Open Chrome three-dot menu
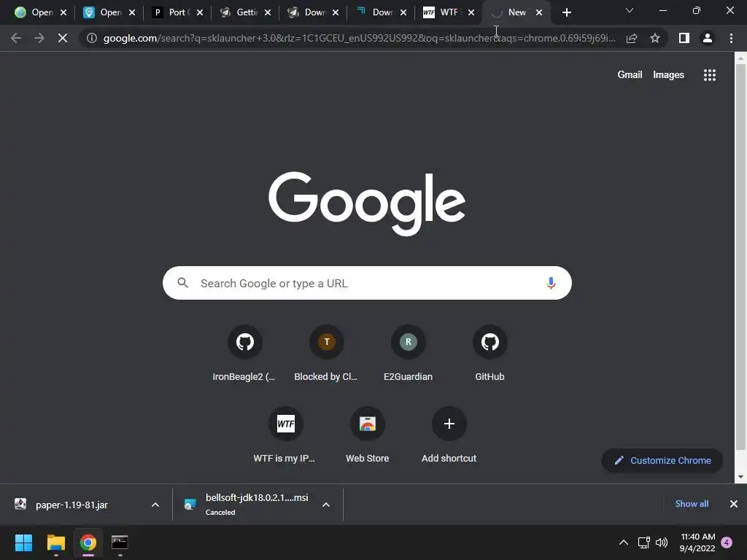Viewport: 747px width, 560px height. pyautogui.click(x=731, y=38)
